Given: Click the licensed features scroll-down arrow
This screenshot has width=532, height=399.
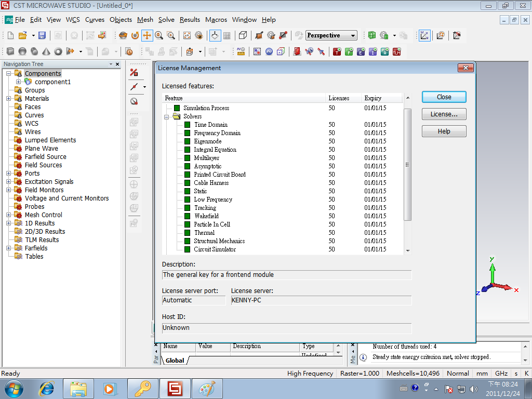Looking at the screenshot, I should (408, 251).
